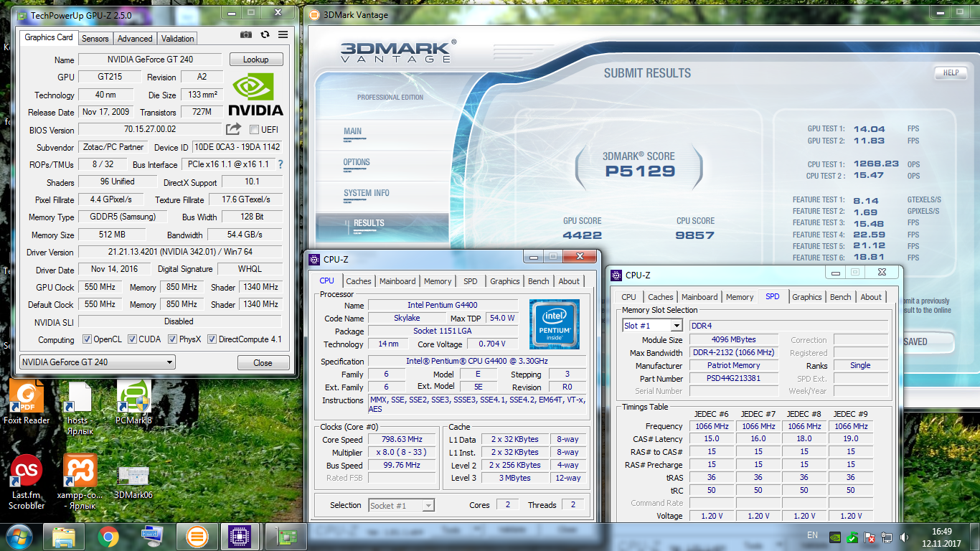980x551 pixels.
Task: Open the Foxit Reader desktop shortcut
Action: (x=27, y=402)
